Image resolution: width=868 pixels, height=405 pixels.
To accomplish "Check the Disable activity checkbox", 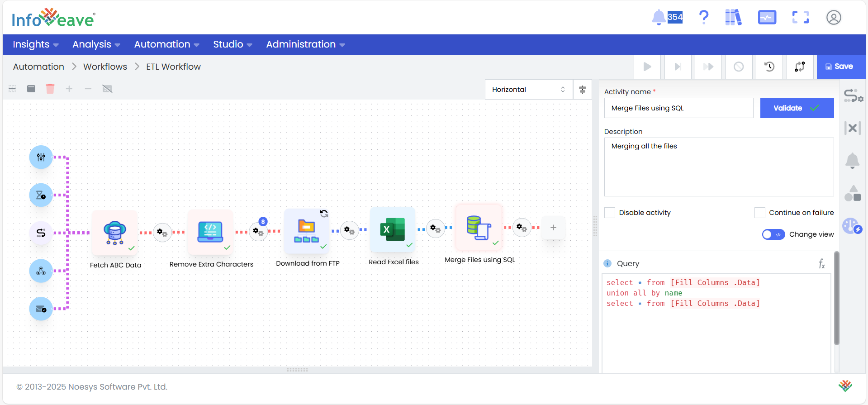I will click(x=610, y=213).
